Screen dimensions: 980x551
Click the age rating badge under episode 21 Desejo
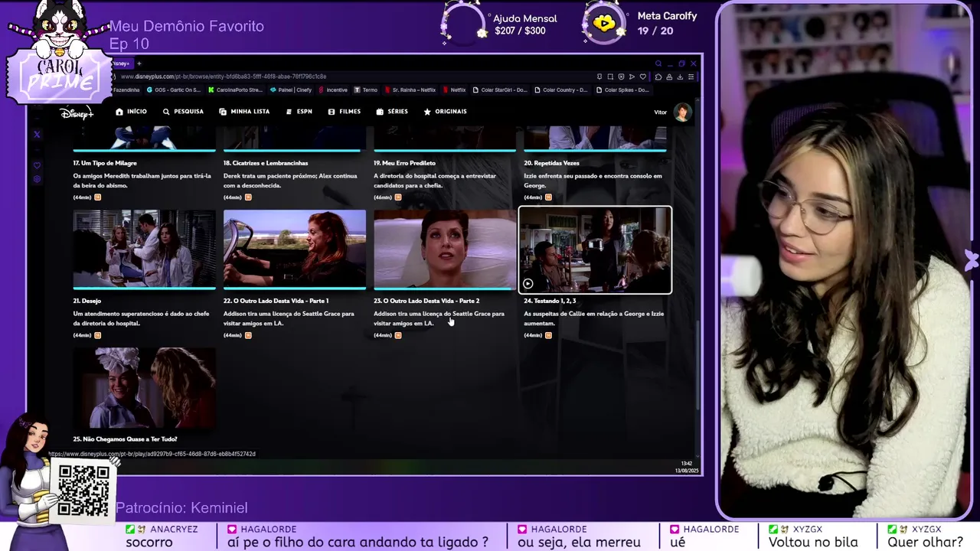pos(97,335)
